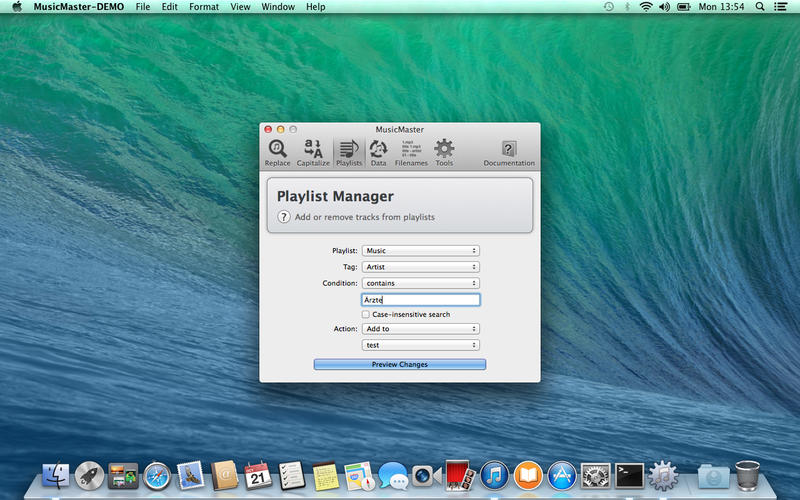This screenshot has height=500, width=800.
Task: Open the View menu
Action: point(240,7)
